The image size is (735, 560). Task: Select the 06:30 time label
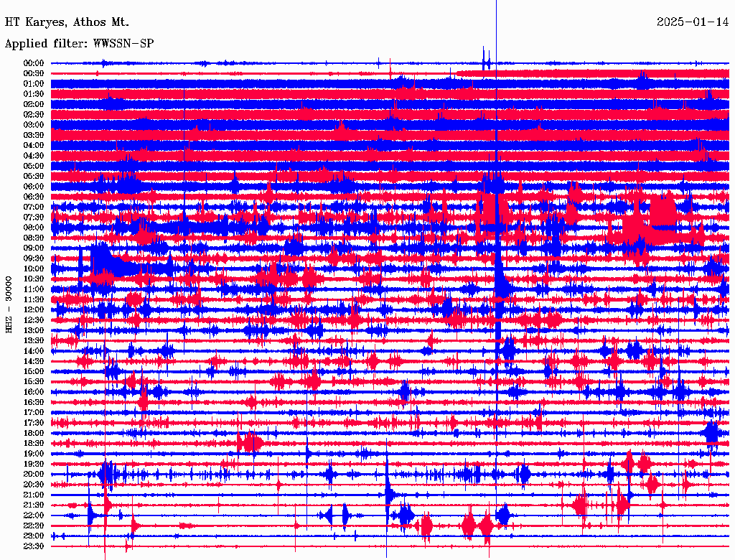click(34, 197)
